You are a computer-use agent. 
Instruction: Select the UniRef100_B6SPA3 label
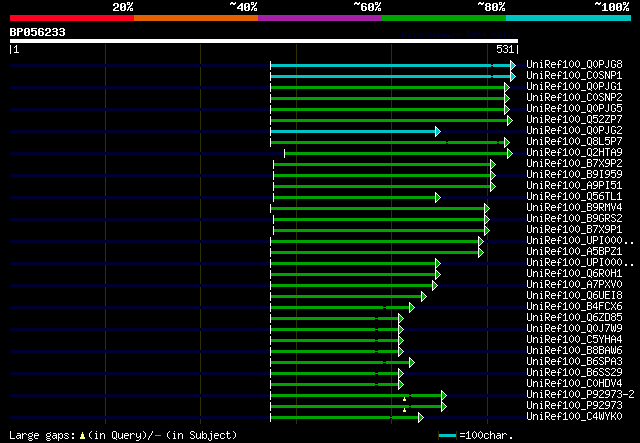574,362
